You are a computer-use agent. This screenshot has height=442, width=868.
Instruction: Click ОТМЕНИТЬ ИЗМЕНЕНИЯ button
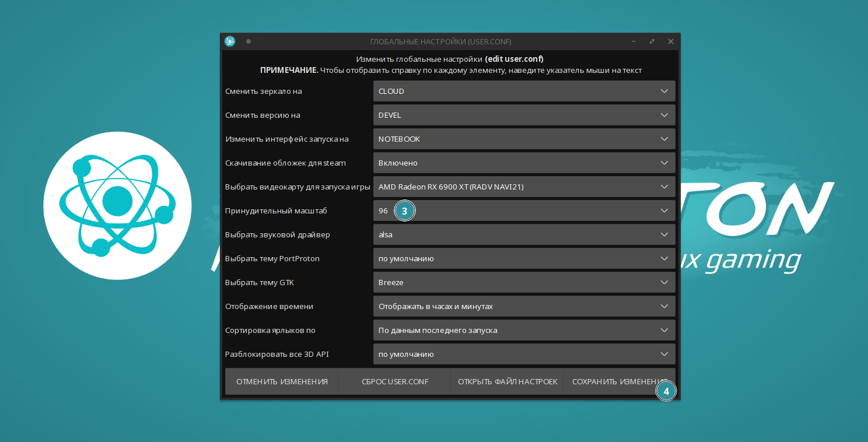[x=282, y=381]
